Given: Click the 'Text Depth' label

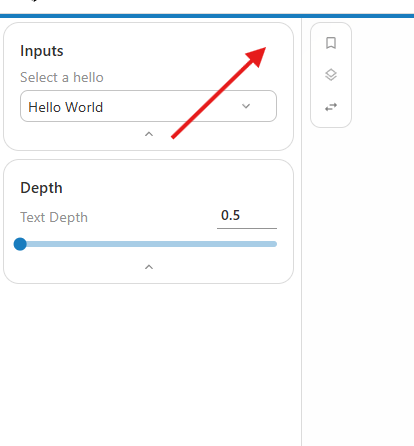Looking at the screenshot, I should [x=54, y=218].
